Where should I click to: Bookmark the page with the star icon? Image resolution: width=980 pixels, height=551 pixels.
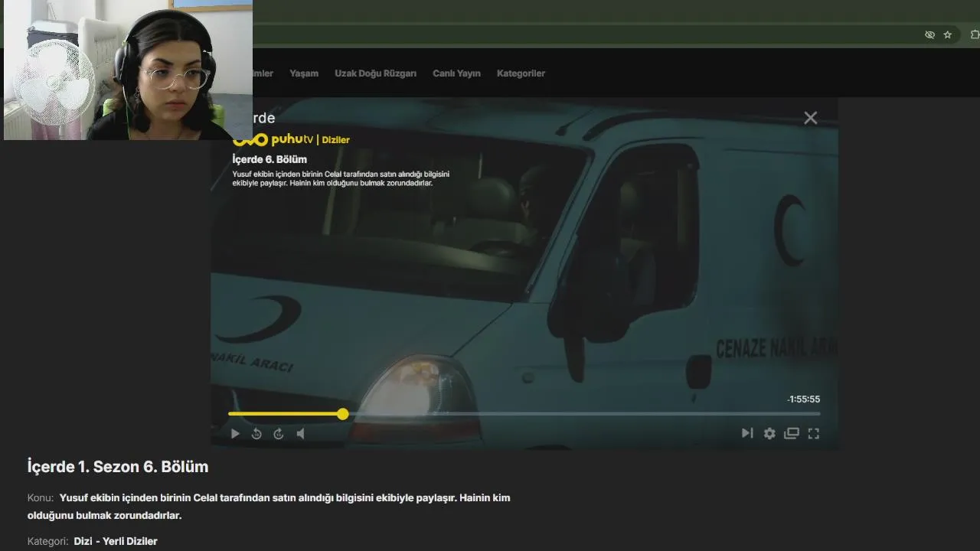point(948,34)
